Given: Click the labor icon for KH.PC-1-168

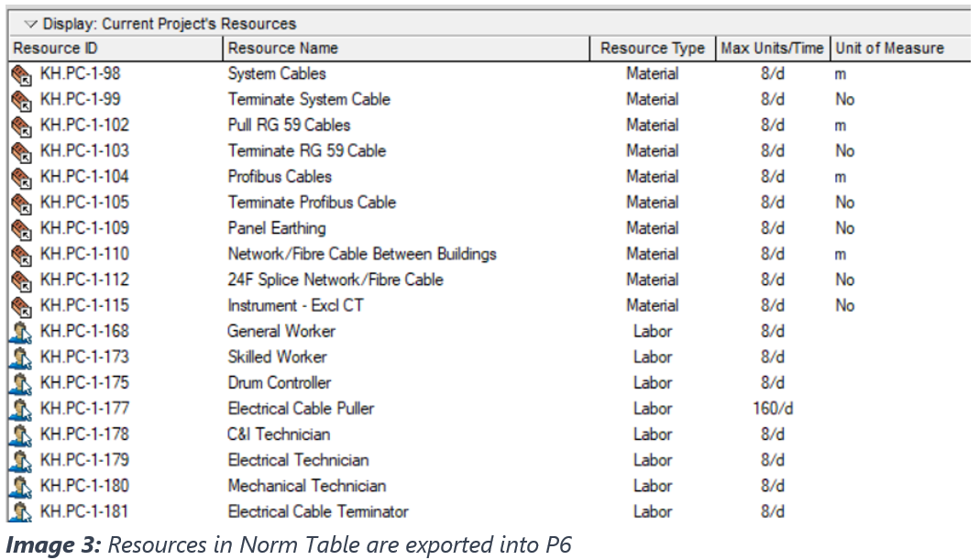Looking at the screenshot, I should pos(21,332).
